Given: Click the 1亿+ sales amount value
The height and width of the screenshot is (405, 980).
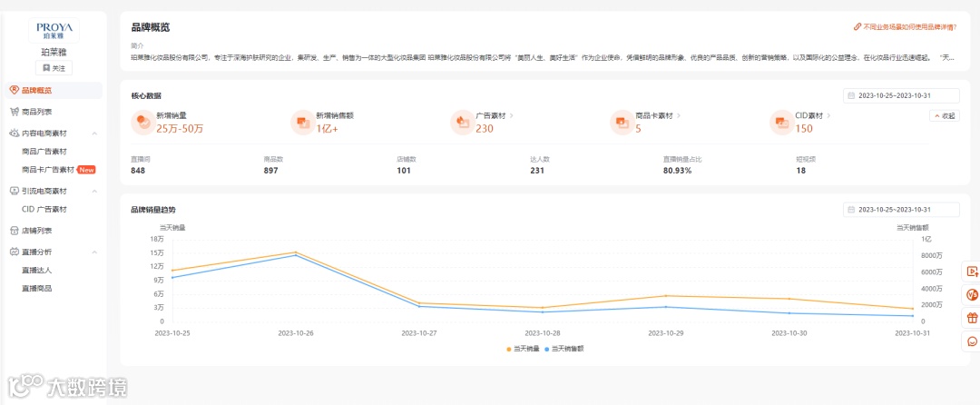Looking at the screenshot, I should (327, 129).
